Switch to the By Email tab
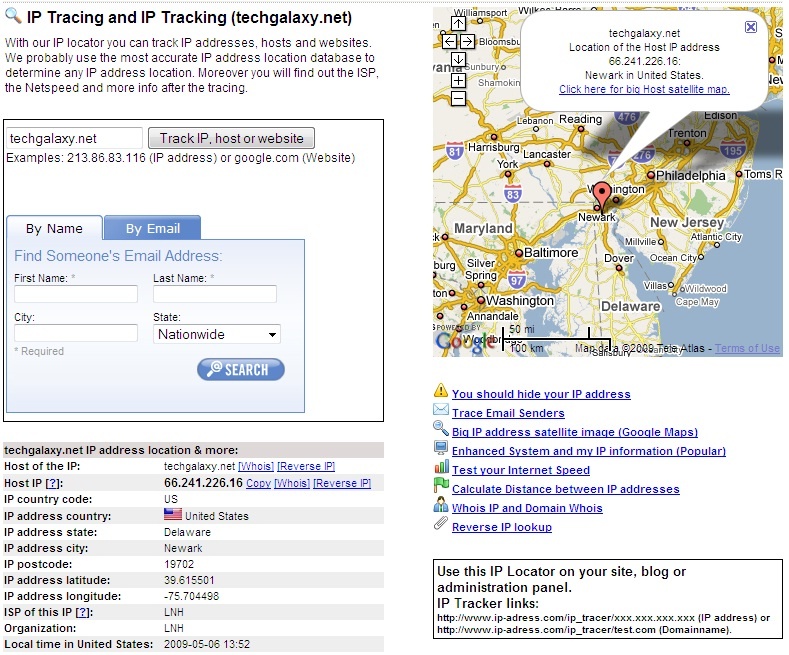Screen dimensions: 789x655 coord(152,229)
